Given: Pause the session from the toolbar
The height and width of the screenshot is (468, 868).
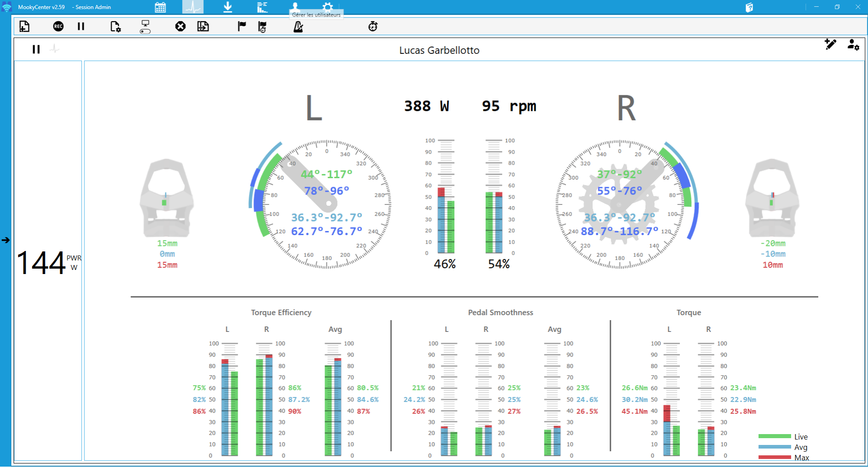Looking at the screenshot, I should coord(81,27).
